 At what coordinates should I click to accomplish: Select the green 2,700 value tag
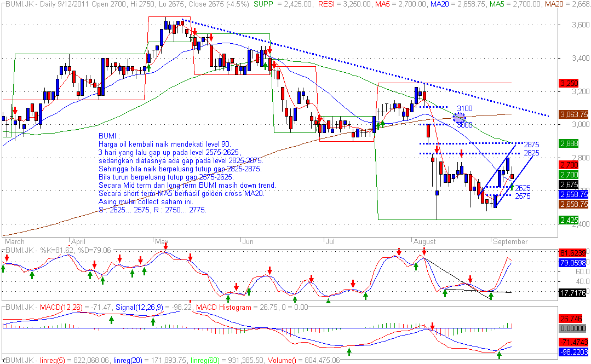[x=569, y=175]
